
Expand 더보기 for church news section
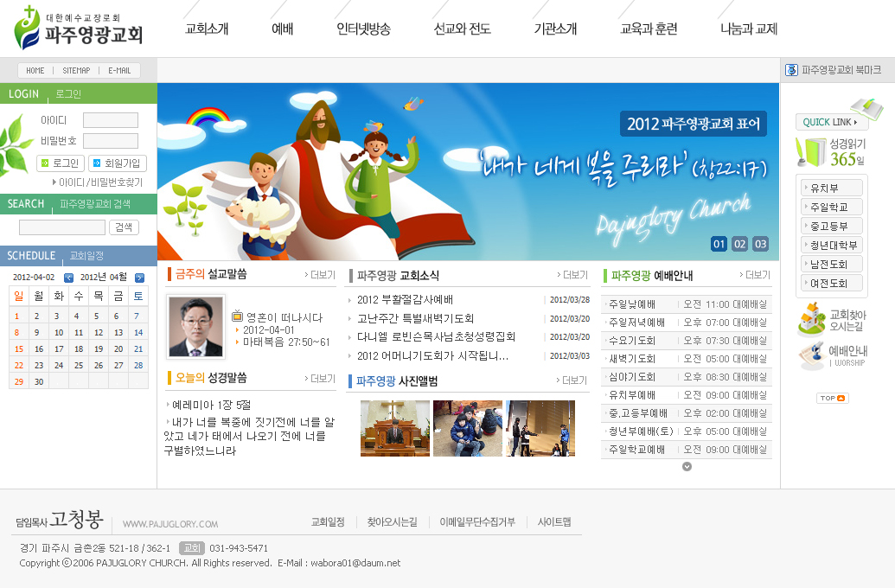[x=572, y=275]
